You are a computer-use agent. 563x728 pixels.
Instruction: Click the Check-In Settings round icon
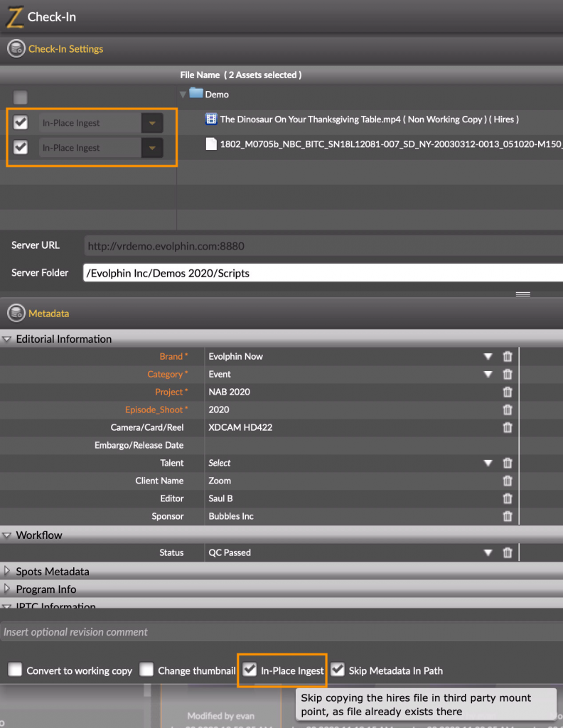[16, 48]
